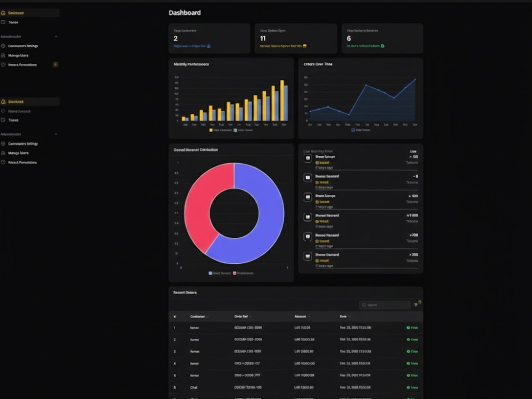
Task: Click the users icon in the upper sidebar group
Action: 3,55
